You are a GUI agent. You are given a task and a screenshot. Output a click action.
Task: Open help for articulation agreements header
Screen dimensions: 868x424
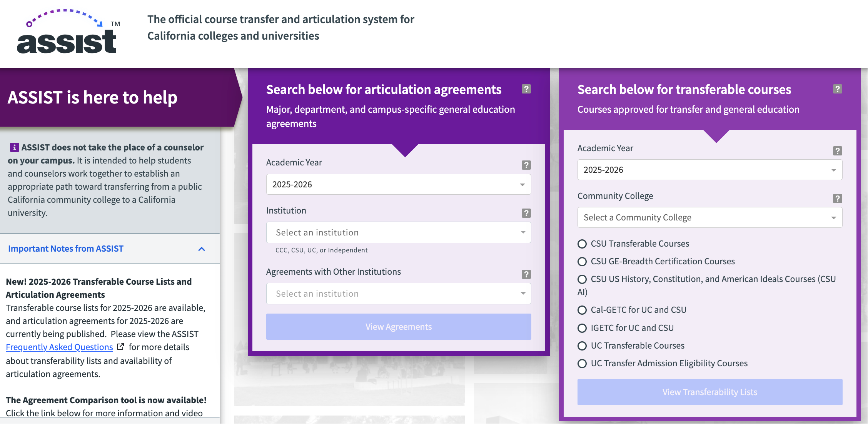click(x=526, y=89)
